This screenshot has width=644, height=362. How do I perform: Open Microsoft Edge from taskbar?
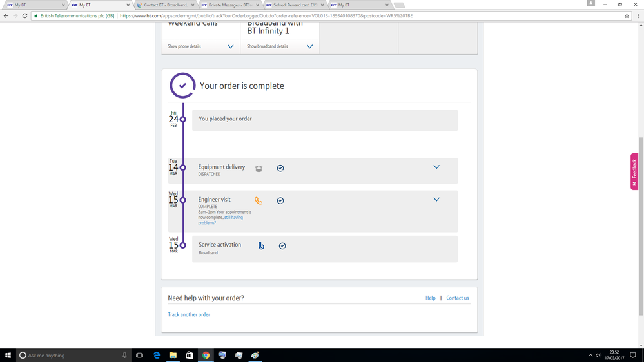click(x=157, y=356)
